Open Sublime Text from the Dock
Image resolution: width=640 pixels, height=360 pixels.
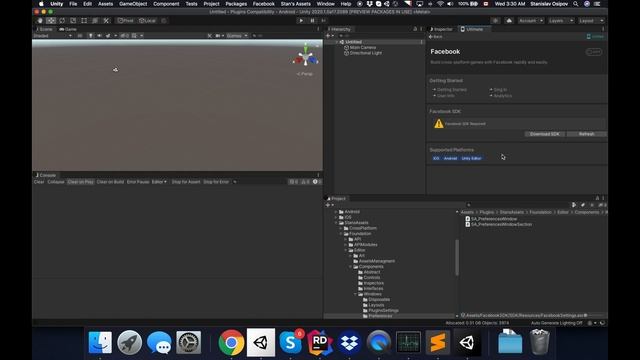438,342
